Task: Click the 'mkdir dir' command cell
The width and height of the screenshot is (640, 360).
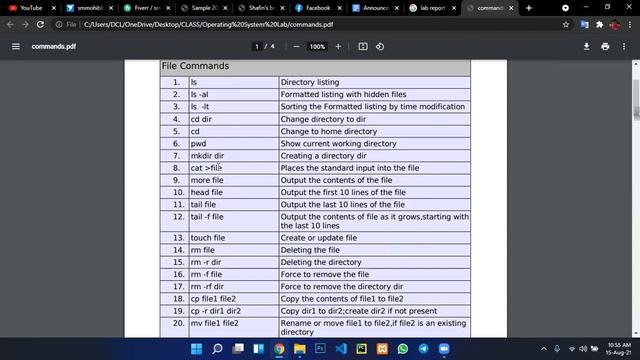Action: pos(233,156)
